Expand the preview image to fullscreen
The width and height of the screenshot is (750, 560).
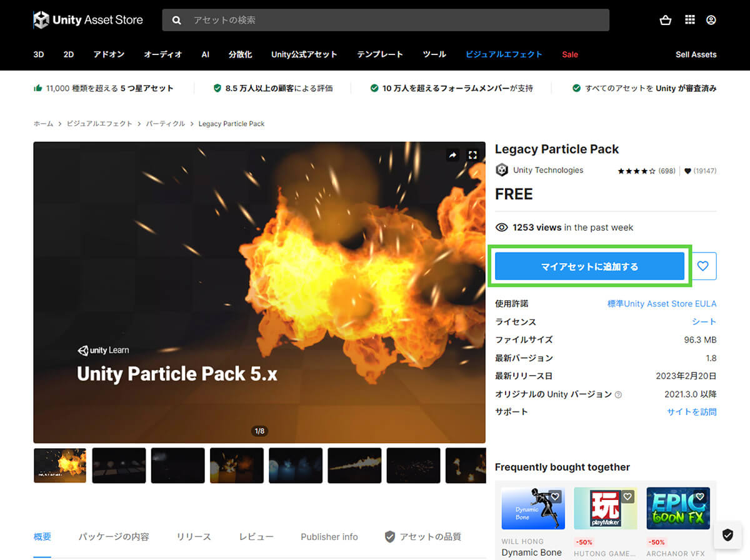(x=472, y=155)
